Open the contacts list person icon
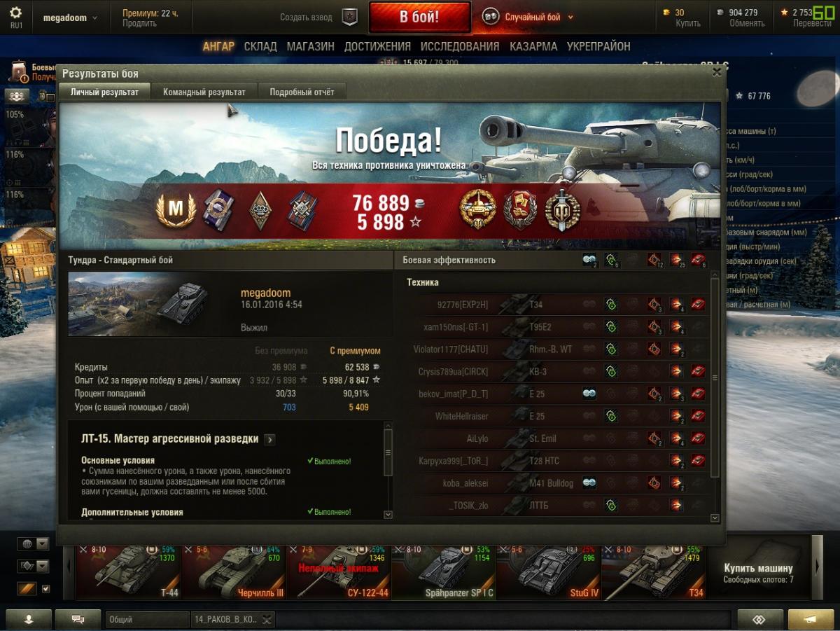Screen dimensions: 840x631 click(29, 619)
